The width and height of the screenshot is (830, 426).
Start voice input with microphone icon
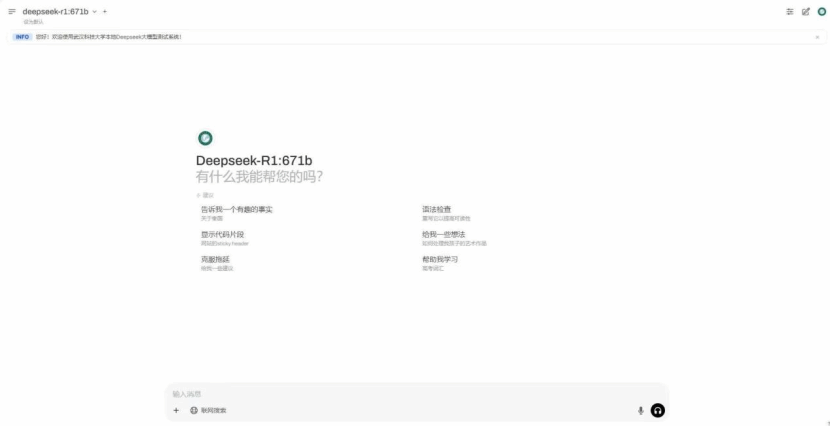640,410
